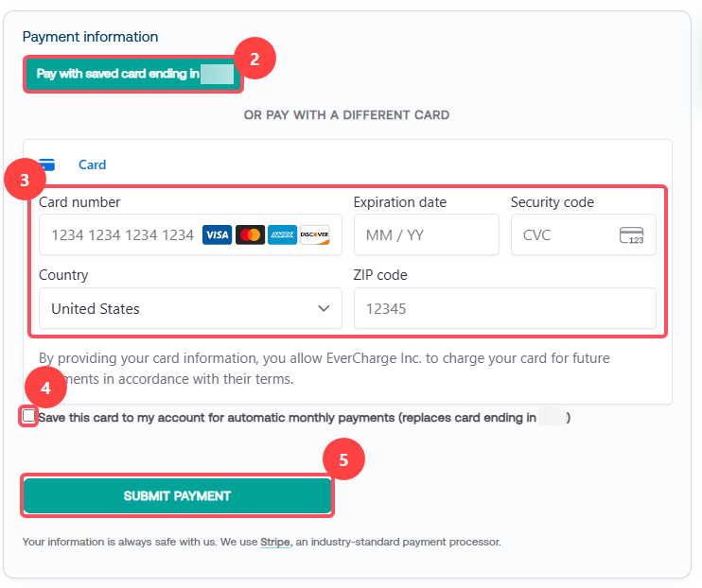Viewport: 702px width, 588px height.
Task: Pay with saved card button
Action: point(132,74)
